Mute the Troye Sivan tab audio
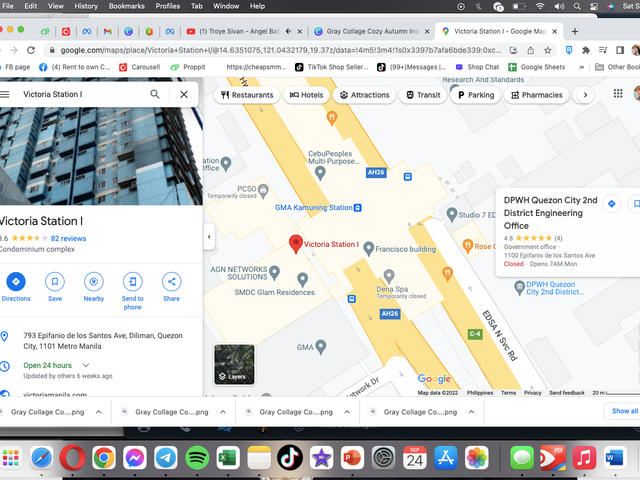Image resolution: width=640 pixels, height=480 pixels. (x=289, y=31)
